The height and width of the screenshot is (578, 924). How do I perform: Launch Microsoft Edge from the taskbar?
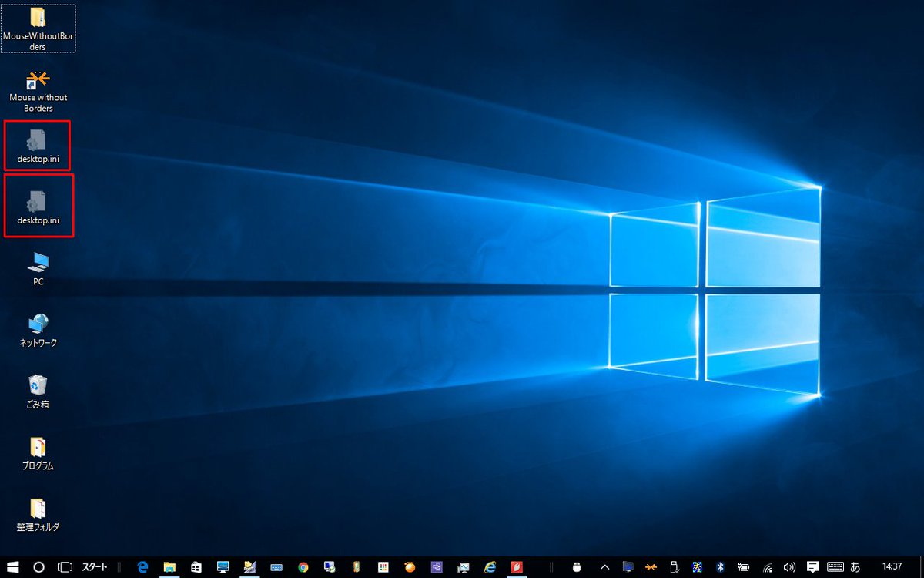[x=142, y=566]
